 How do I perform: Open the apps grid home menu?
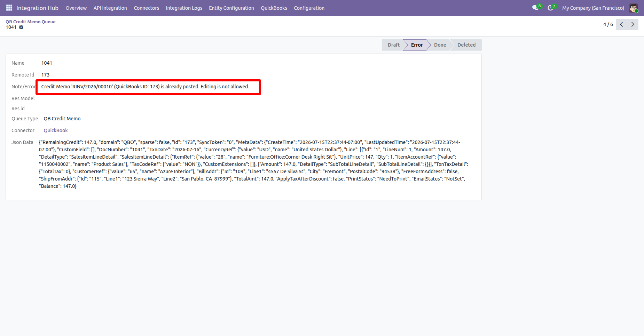pos(9,8)
